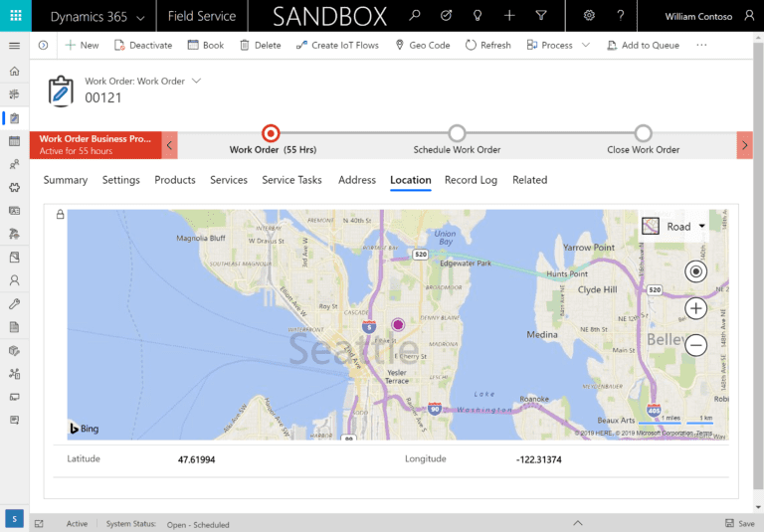Switch to the Record Log tab

[x=471, y=180]
